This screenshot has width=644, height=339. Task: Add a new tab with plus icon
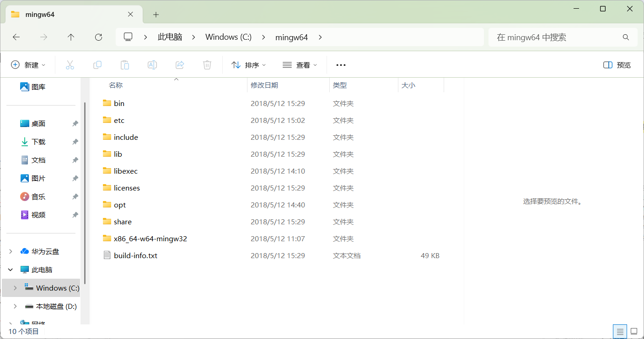click(156, 15)
